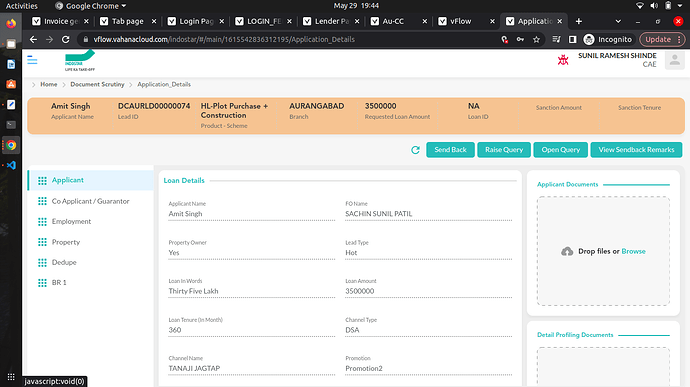Screen dimensions: 690x387
Task: Click Activities in the top bar
Action: pyautogui.click(x=21, y=6)
